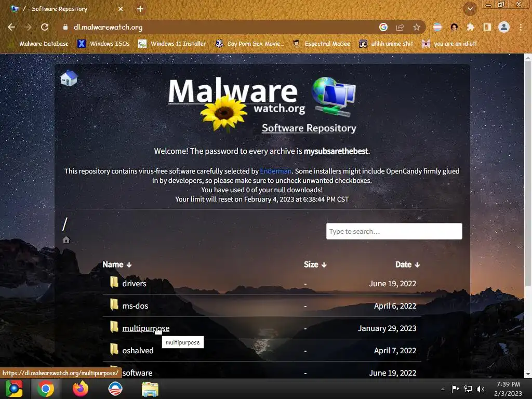Open the oshalved folder
This screenshot has height=399, width=532.
pyautogui.click(x=138, y=351)
